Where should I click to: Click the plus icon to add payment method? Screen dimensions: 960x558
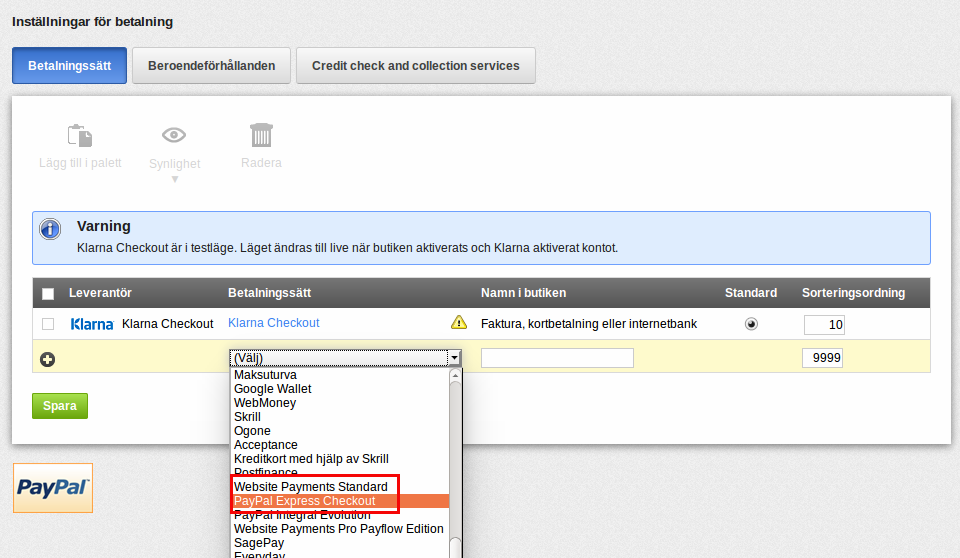[x=48, y=359]
